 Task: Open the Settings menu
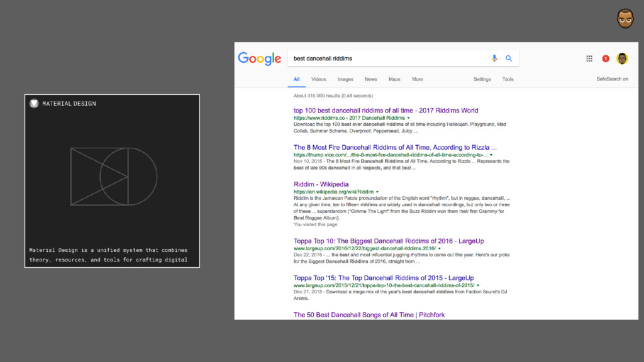482,79
